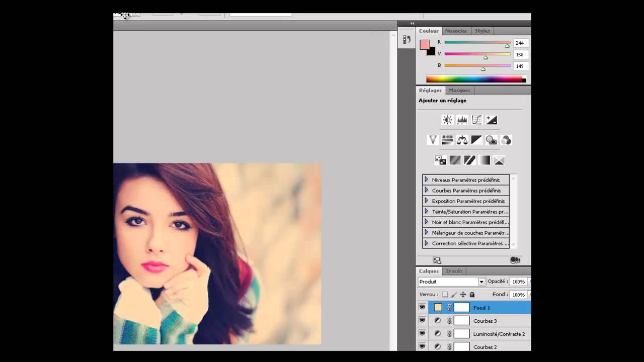Click the Fond 1 color fill thumbnail

point(438,307)
